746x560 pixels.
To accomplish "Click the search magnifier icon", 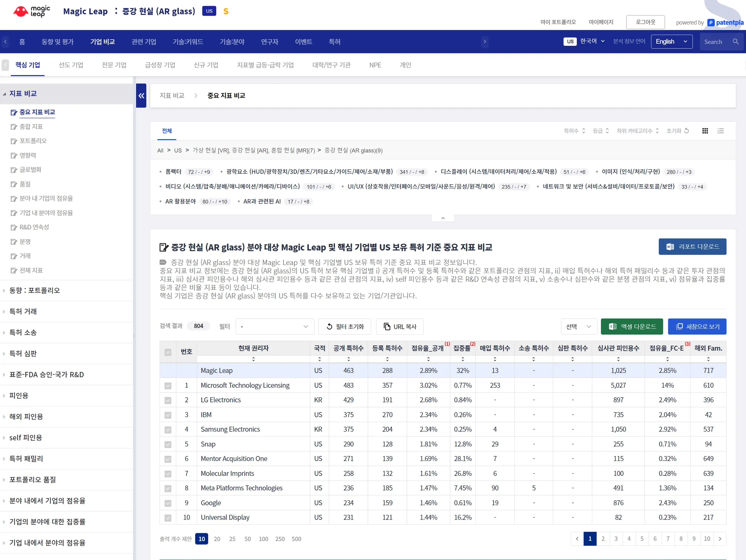I will pos(735,42).
